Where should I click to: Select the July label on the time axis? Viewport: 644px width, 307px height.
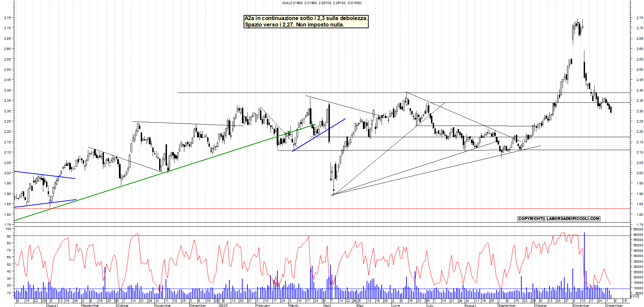pos(430,305)
